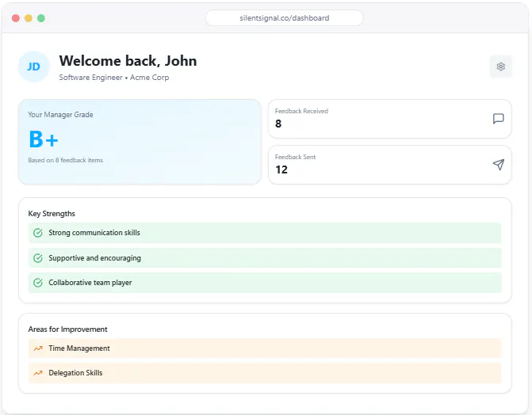Image resolution: width=532 pixels, height=415 pixels.
Task: Close the window with red button
Action: [x=16, y=18]
